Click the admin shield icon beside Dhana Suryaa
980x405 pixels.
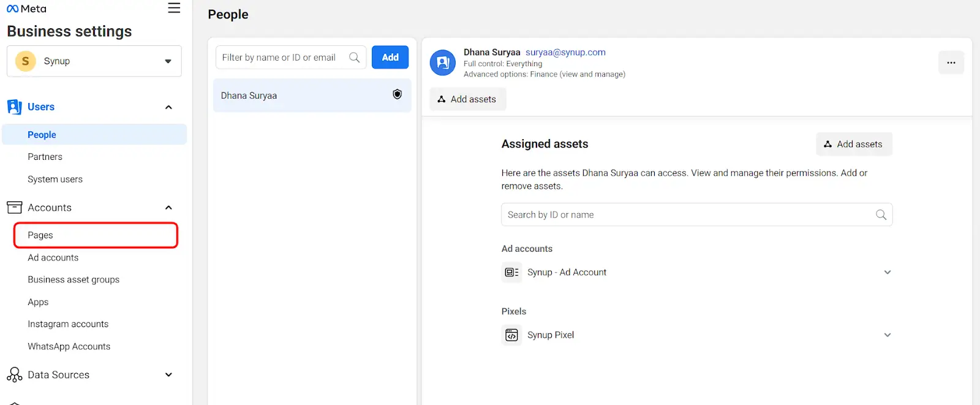(398, 94)
